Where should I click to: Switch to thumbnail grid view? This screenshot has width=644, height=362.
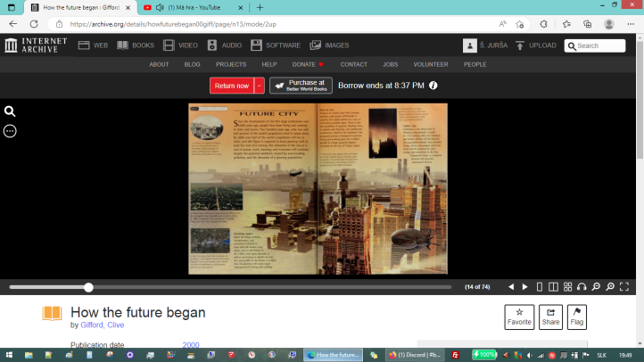(x=567, y=287)
